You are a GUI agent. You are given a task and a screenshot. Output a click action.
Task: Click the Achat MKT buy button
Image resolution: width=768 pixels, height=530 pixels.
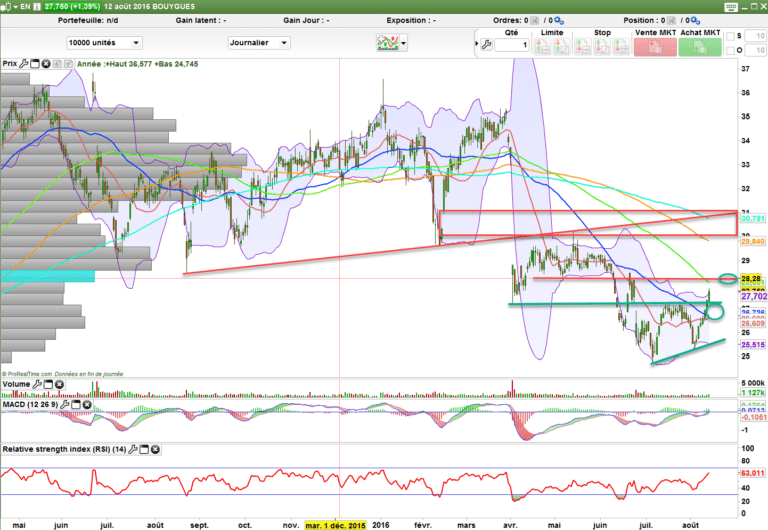(x=700, y=46)
